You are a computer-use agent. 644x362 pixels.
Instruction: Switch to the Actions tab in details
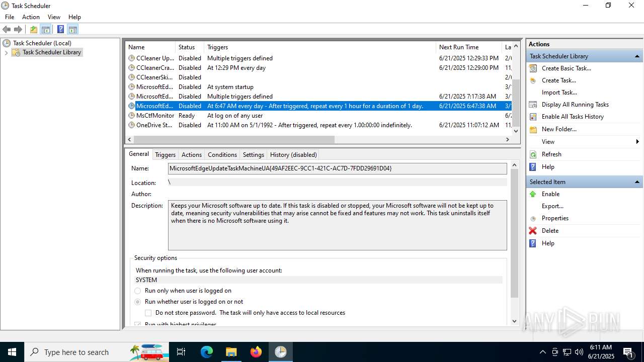(192, 155)
